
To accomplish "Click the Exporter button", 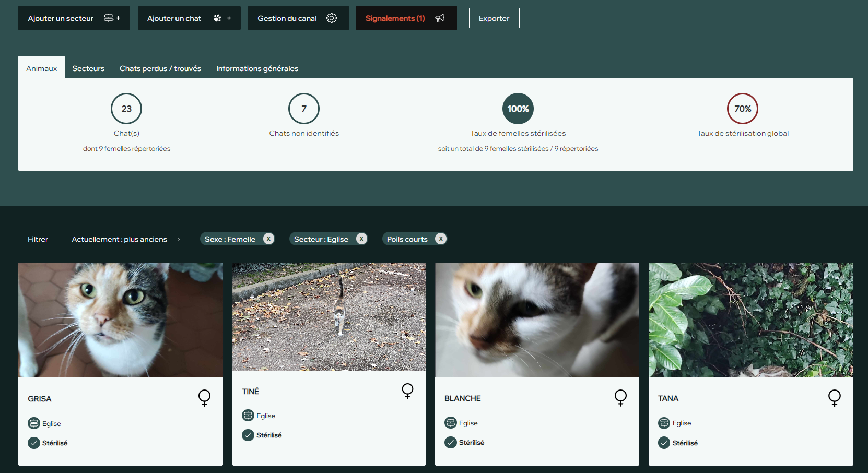I will [x=494, y=18].
